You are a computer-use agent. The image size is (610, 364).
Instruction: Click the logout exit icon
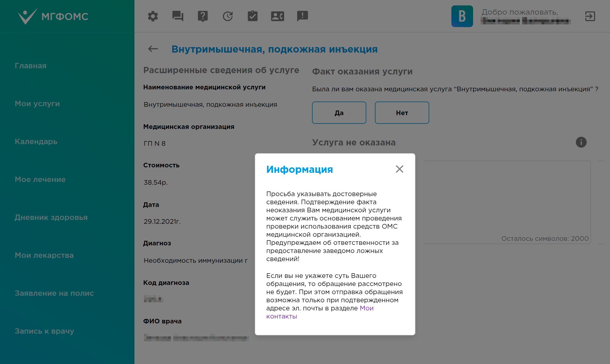(x=590, y=16)
